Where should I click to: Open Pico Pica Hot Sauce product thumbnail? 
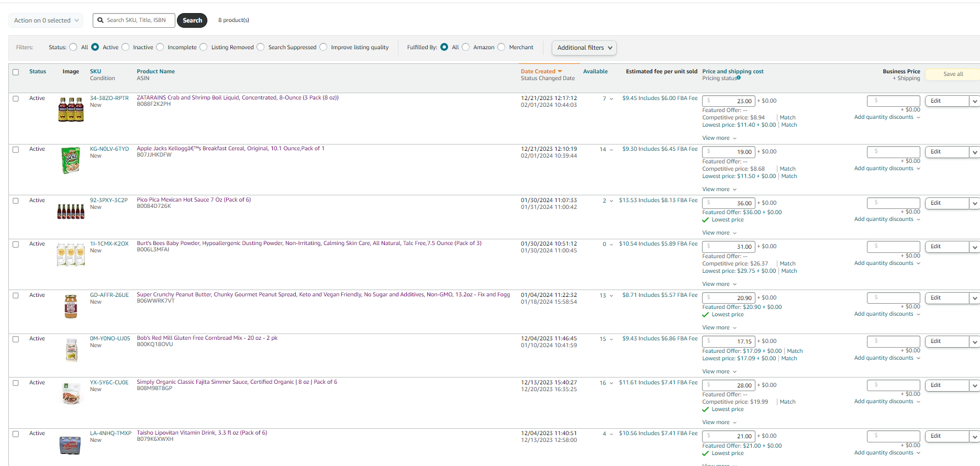point(71,211)
